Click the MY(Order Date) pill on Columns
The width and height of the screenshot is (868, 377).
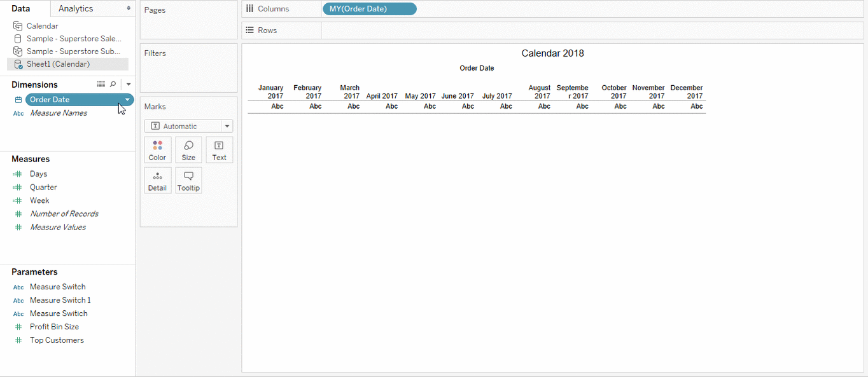pos(369,8)
